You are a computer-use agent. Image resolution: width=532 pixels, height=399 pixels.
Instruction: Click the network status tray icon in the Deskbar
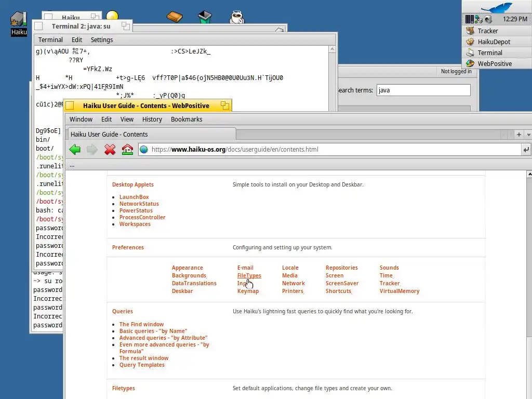pos(478,19)
